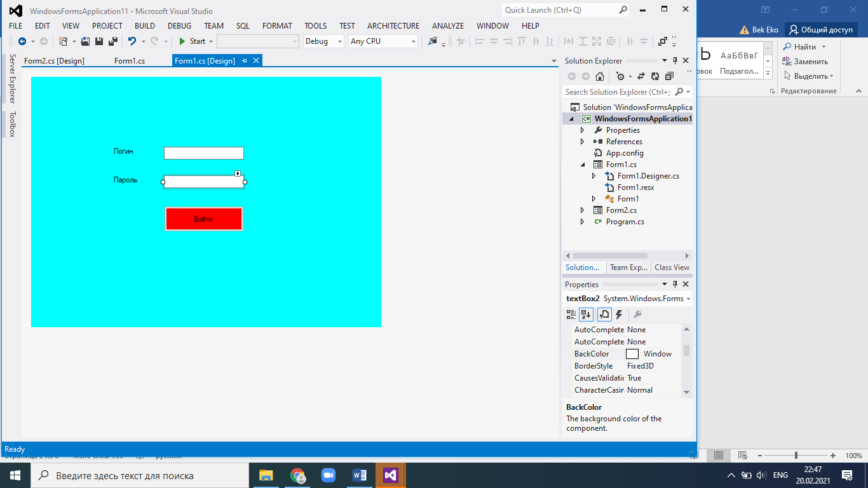Expand the Program.cs node
This screenshot has height=488, width=868.
tap(582, 222)
